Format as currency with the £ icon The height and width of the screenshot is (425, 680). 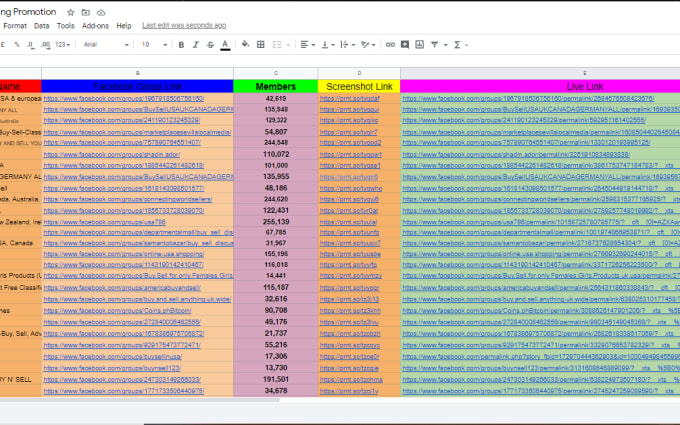coord(3,44)
